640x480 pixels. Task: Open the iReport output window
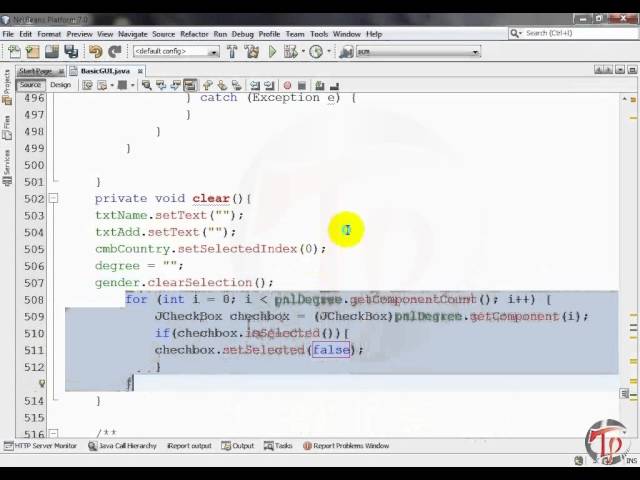189,446
